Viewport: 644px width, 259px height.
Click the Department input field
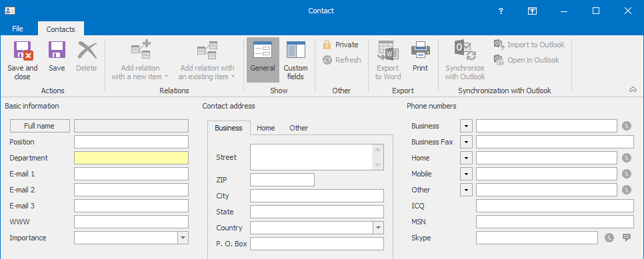point(131,158)
